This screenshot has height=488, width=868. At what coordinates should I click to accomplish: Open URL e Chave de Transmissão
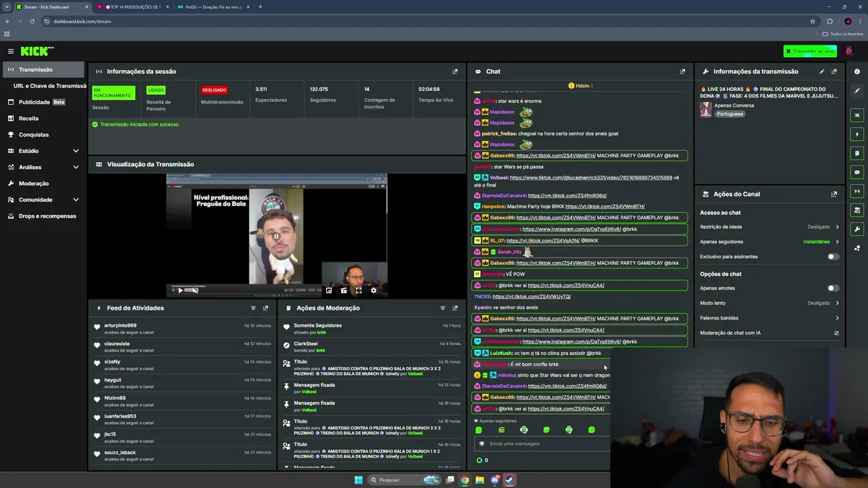(x=49, y=86)
